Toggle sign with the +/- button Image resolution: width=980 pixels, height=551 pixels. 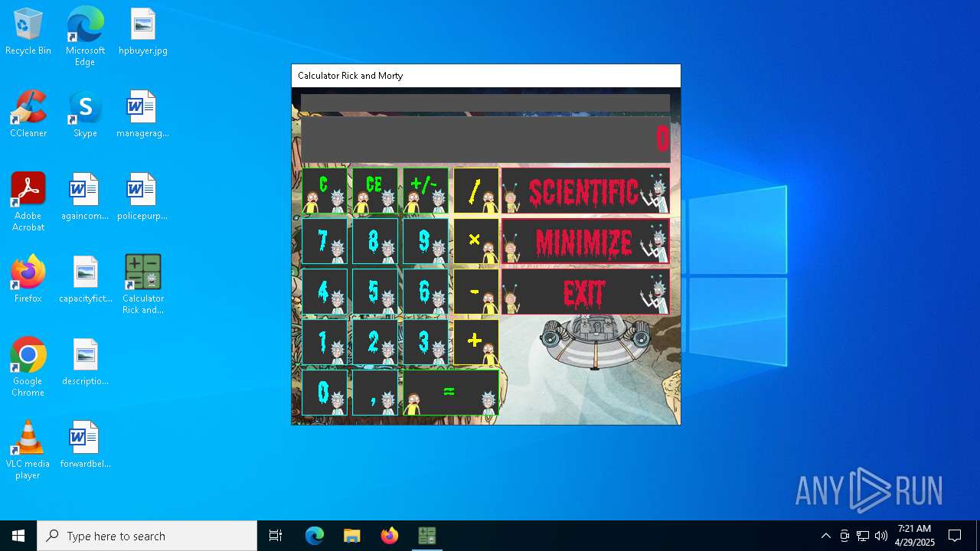[426, 191]
